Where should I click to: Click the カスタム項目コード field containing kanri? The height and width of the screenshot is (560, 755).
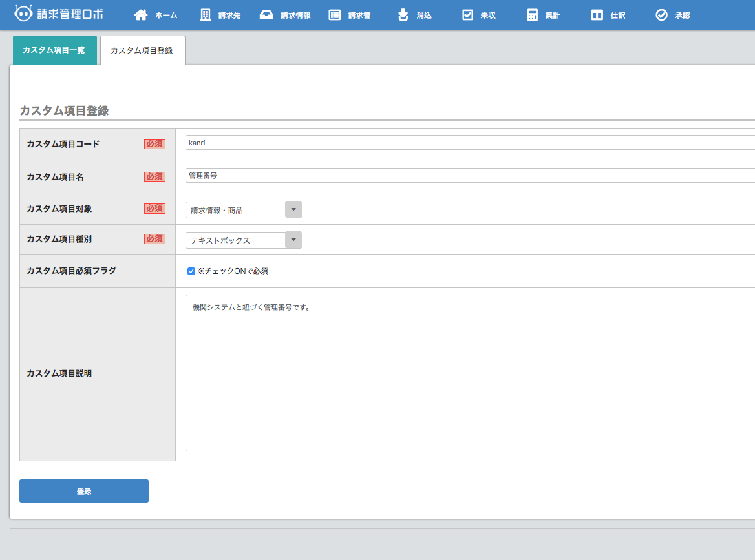tap(469, 143)
